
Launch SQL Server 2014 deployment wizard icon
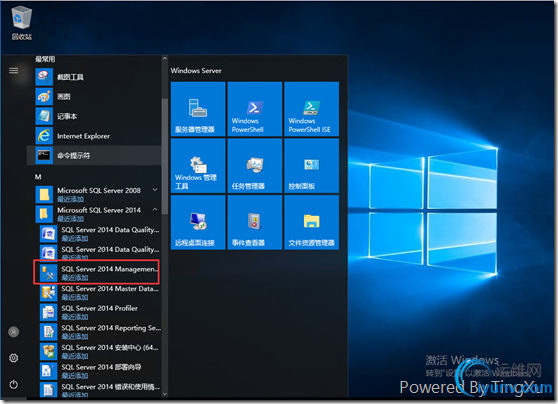tap(48, 371)
